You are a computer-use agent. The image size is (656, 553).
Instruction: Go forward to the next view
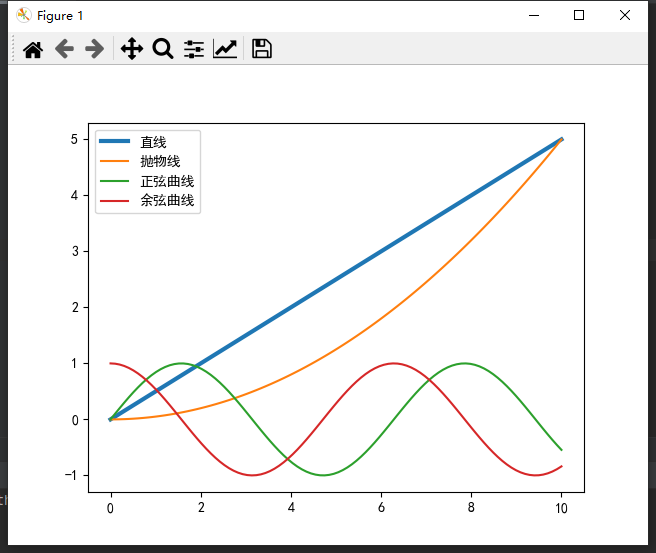pyautogui.click(x=95, y=49)
